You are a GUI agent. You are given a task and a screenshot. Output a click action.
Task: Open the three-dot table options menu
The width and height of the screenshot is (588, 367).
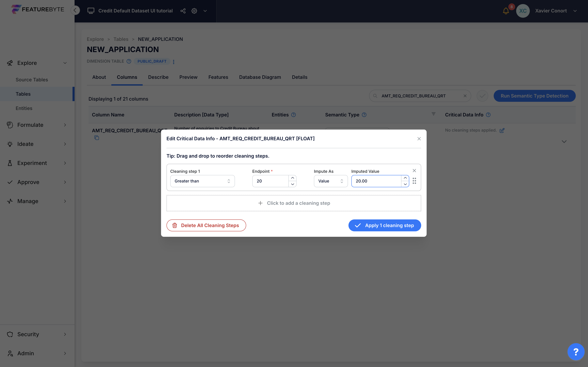pyautogui.click(x=173, y=62)
